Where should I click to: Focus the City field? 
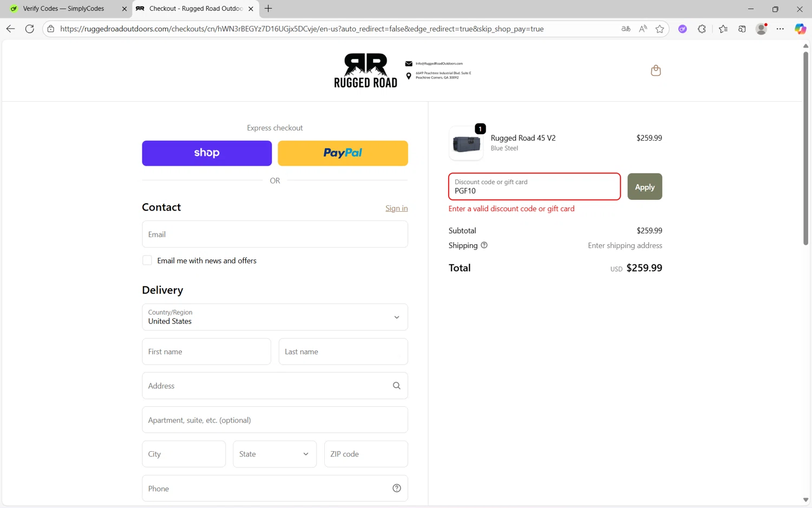coord(184,454)
